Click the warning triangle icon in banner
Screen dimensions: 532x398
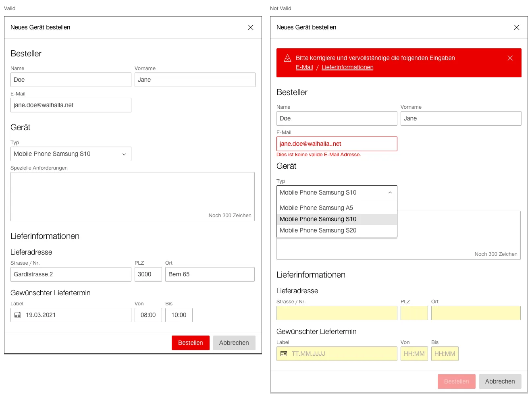[x=287, y=58]
